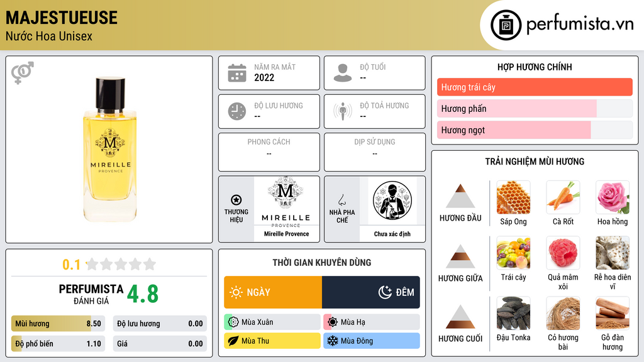The height and width of the screenshot is (362, 644).
Task: Click the Rễ hoa diên vĩ image
Action: [x=613, y=253]
